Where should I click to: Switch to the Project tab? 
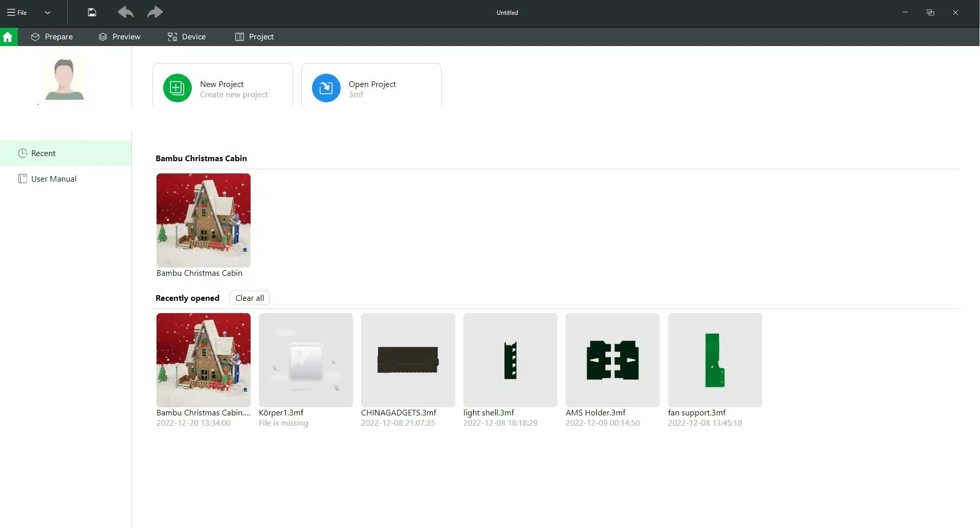tap(254, 37)
